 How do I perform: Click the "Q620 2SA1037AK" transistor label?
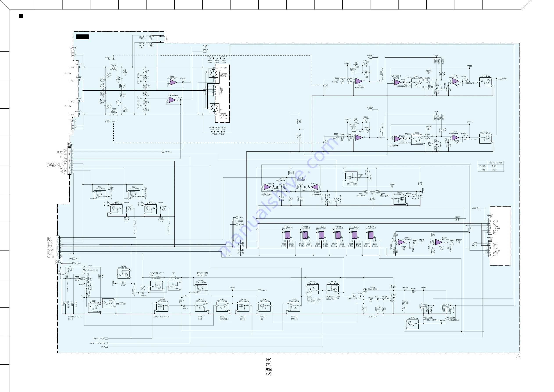pyautogui.click(x=373, y=288)
